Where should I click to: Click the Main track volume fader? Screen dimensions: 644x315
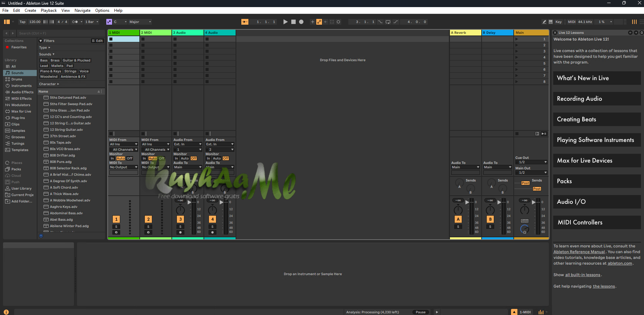534,202
